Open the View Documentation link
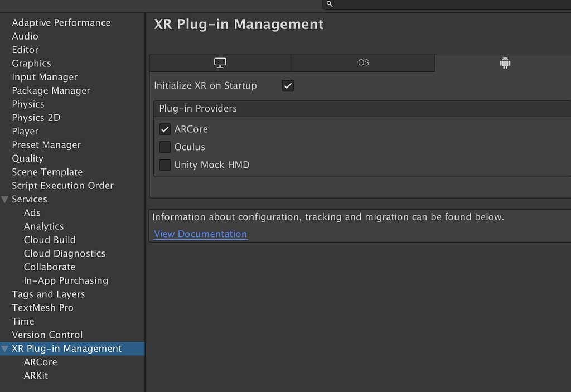This screenshot has height=392, width=571. click(200, 234)
